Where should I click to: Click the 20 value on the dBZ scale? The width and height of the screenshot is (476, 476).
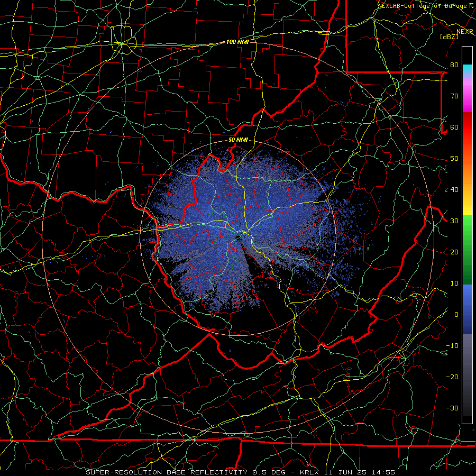click(454, 252)
